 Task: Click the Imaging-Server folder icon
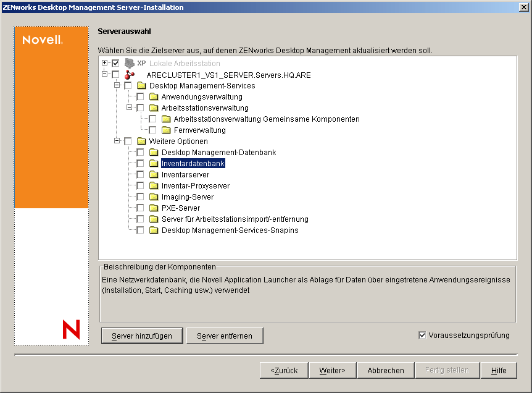pyautogui.click(x=154, y=196)
